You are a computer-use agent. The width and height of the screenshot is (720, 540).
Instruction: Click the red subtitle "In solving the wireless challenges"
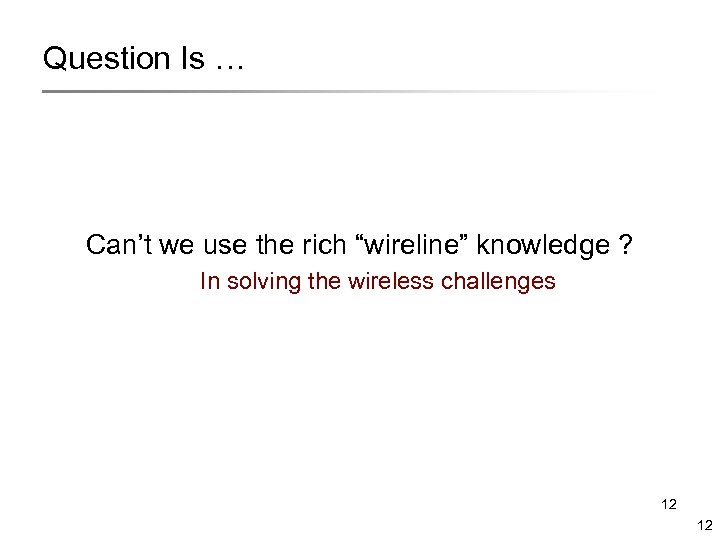377,282
